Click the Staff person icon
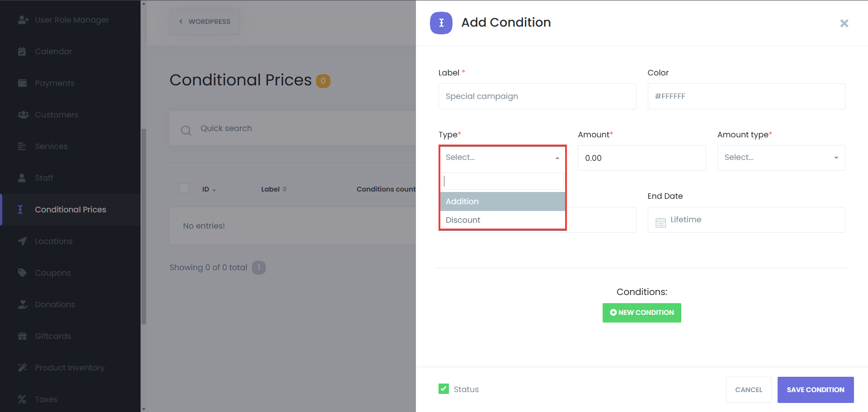Viewport: 868px width, 412px height. click(22, 178)
